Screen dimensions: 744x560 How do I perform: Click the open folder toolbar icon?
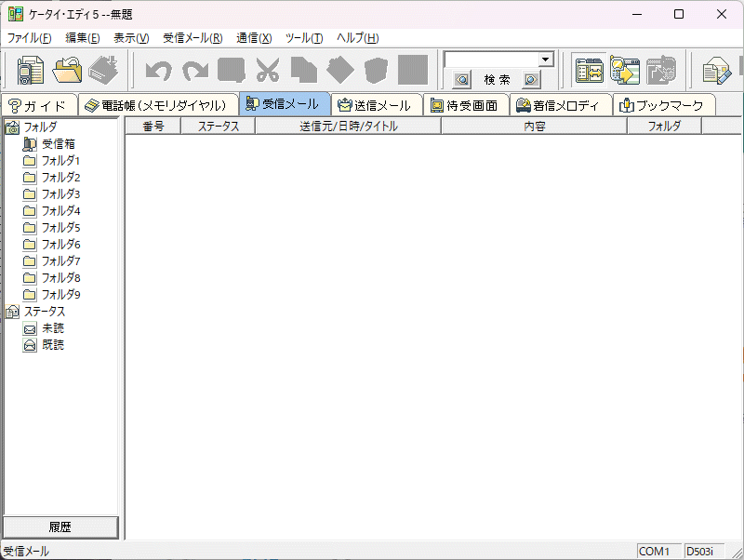[68, 71]
